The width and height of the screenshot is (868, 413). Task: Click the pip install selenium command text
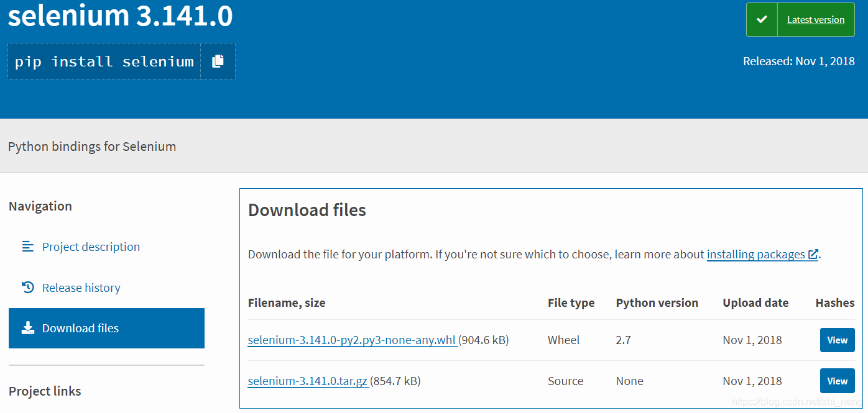click(104, 61)
